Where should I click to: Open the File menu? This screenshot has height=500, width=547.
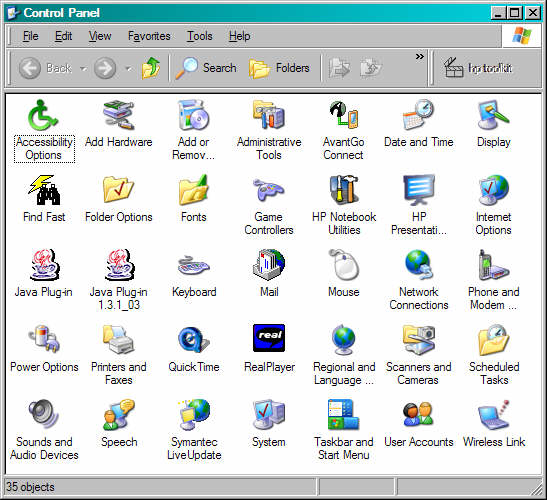coord(30,36)
